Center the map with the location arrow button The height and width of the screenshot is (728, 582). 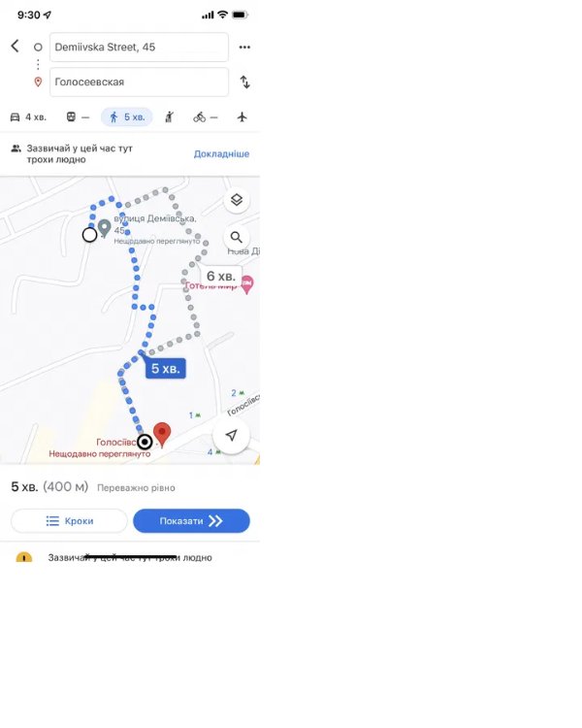pyautogui.click(x=231, y=435)
